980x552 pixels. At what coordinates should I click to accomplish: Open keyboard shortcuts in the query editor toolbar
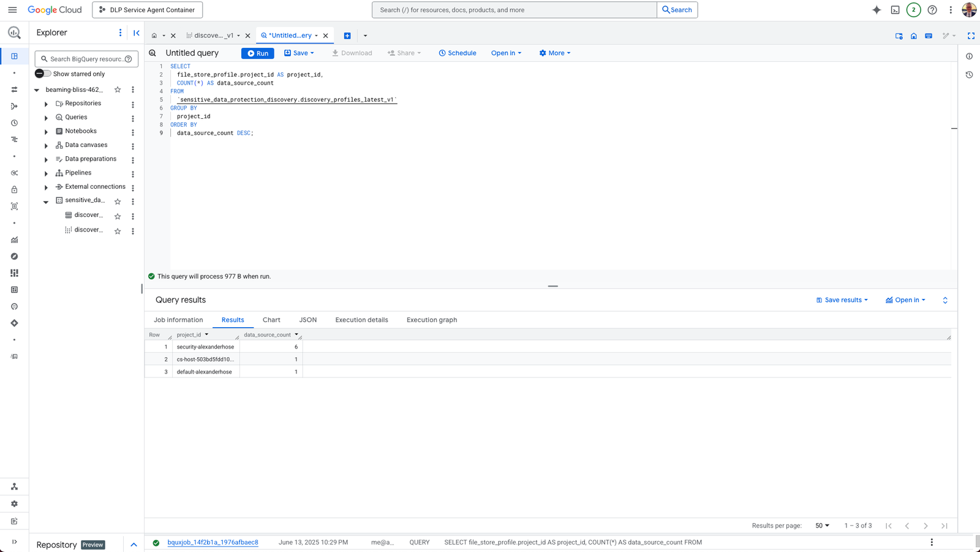pyautogui.click(x=928, y=36)
